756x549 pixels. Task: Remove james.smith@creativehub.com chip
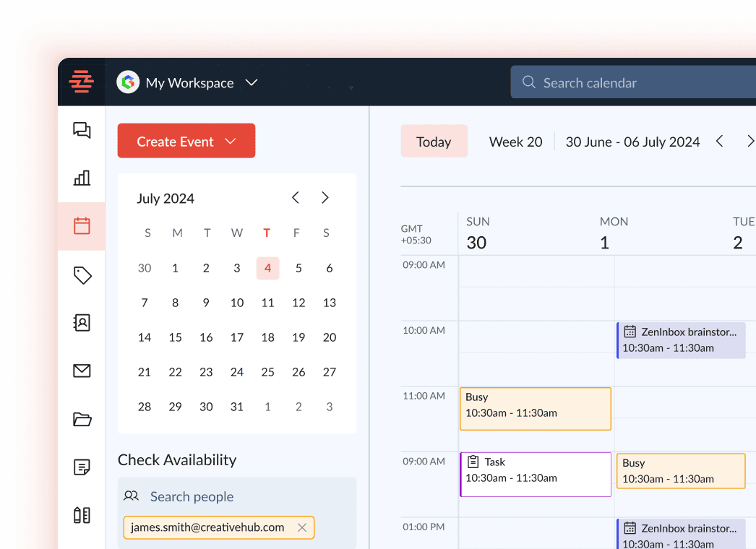pyautogui.click(x=302, y=528)
